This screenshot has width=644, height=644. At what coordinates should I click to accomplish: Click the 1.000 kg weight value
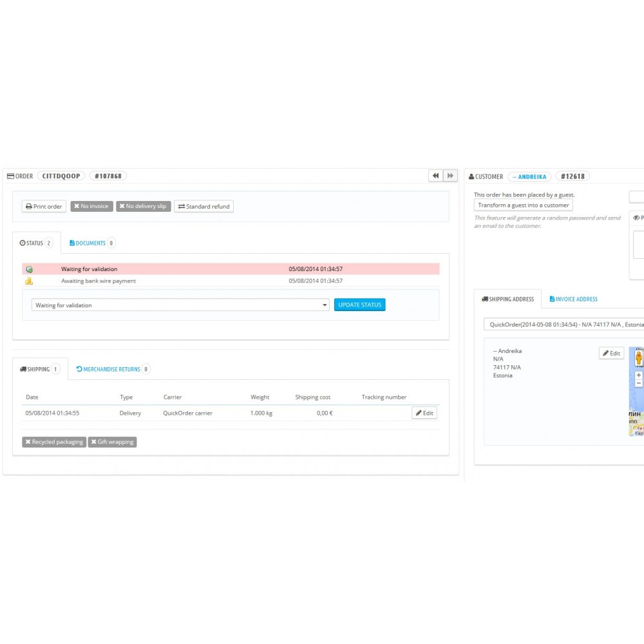(x=261, y=413)
